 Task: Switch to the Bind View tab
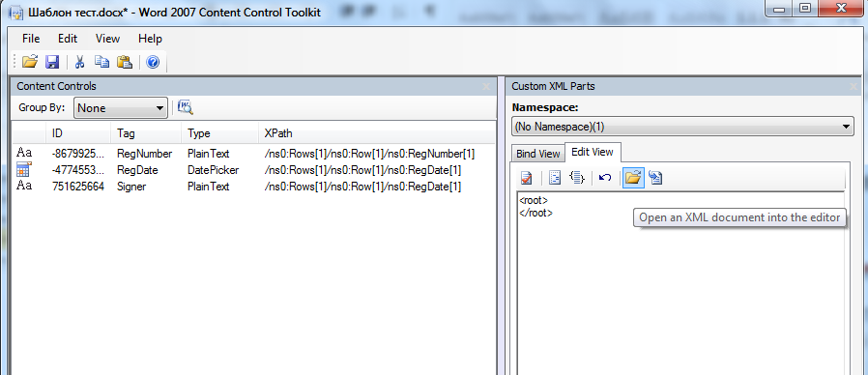pyautogui.click(x=538, y=154)
